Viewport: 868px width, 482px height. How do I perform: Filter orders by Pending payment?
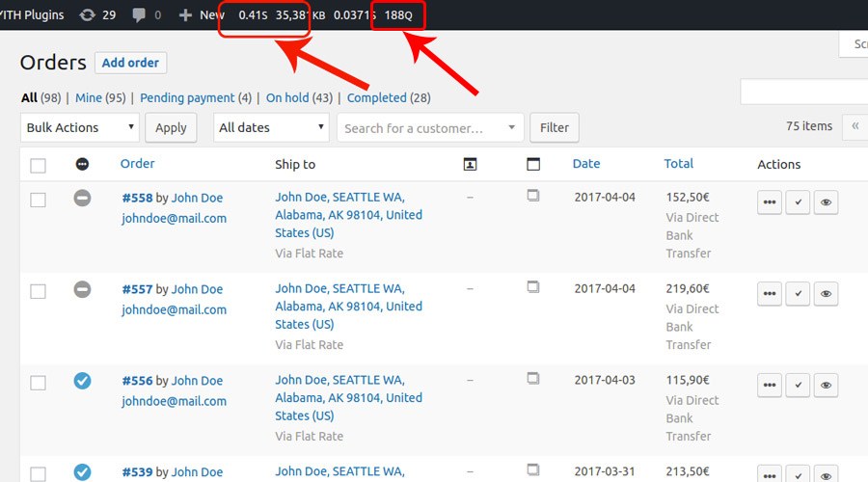(x=187, y=98)
